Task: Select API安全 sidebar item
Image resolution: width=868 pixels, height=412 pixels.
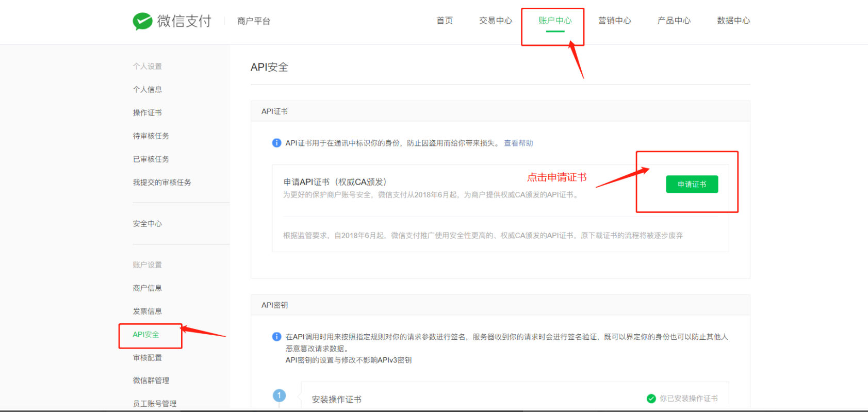Action: pos(146,334)
